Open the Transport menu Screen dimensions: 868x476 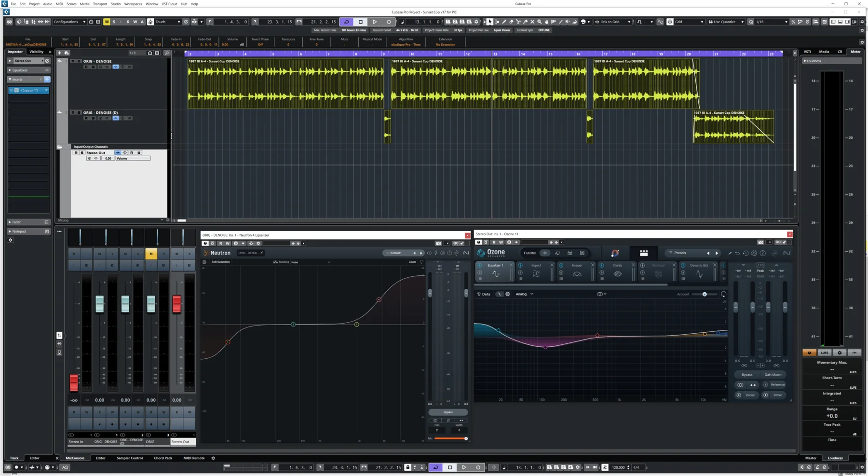[100, 4]
